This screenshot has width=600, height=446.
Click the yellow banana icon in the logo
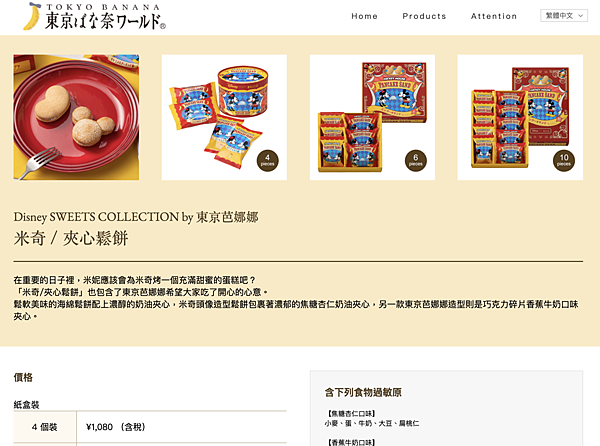coord(32,16)
